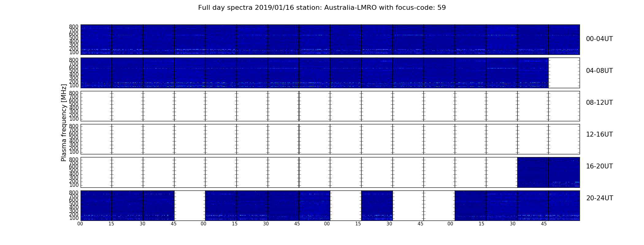Click the "Plasma frequency [MHz]" axis label
The height and width of the screenshot is (245, 644).
click(x=64, y=123)
